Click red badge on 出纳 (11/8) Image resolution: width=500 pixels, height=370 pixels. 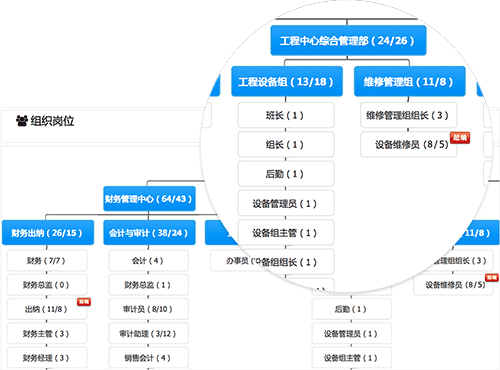tap(84, 302)
